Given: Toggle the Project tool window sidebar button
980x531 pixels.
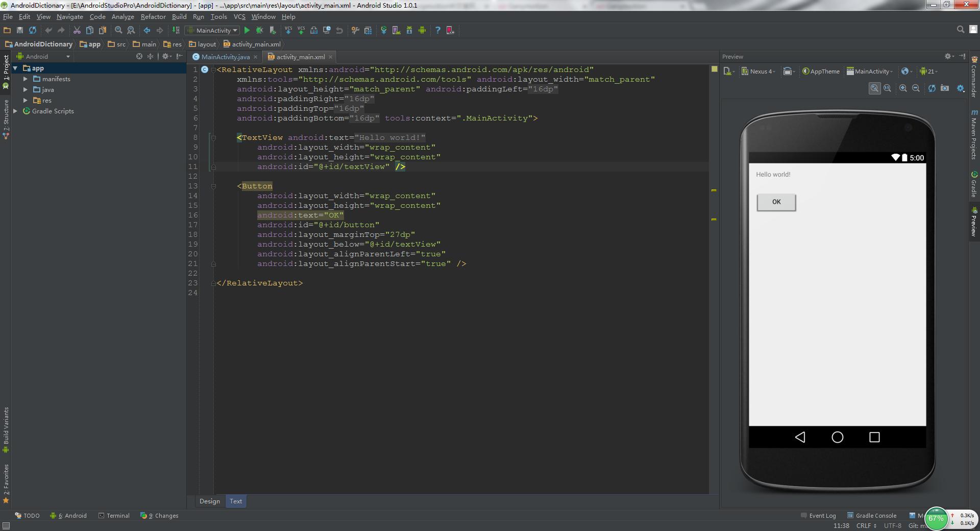Looking at the screenshot, I should 6,68.
